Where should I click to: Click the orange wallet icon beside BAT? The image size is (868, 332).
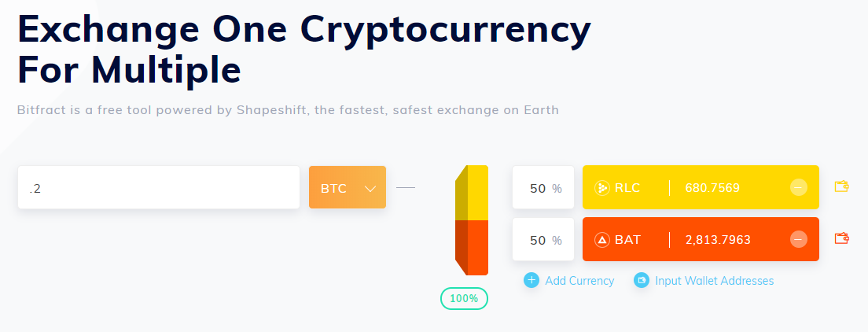tap(841, 238)
